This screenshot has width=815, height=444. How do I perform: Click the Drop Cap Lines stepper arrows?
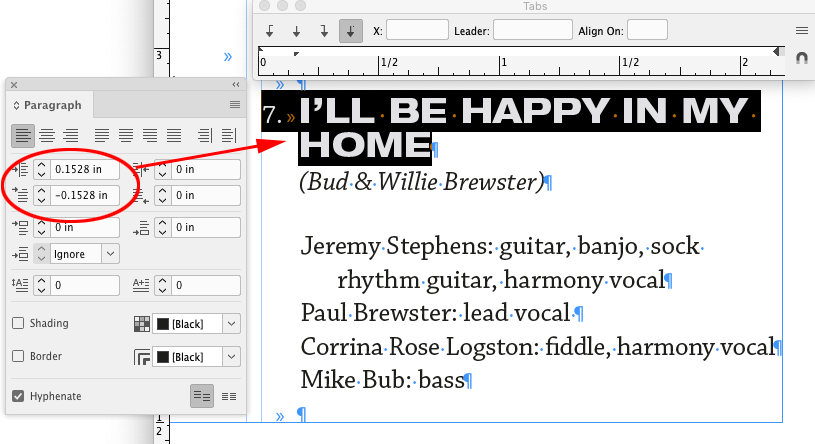(42, 285)
